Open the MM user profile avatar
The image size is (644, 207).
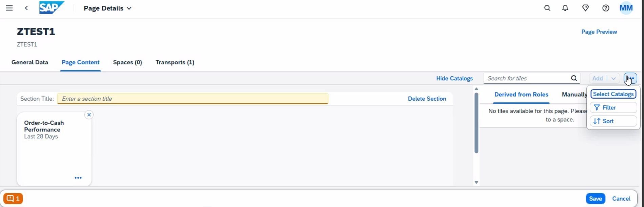tap(626, 8)
